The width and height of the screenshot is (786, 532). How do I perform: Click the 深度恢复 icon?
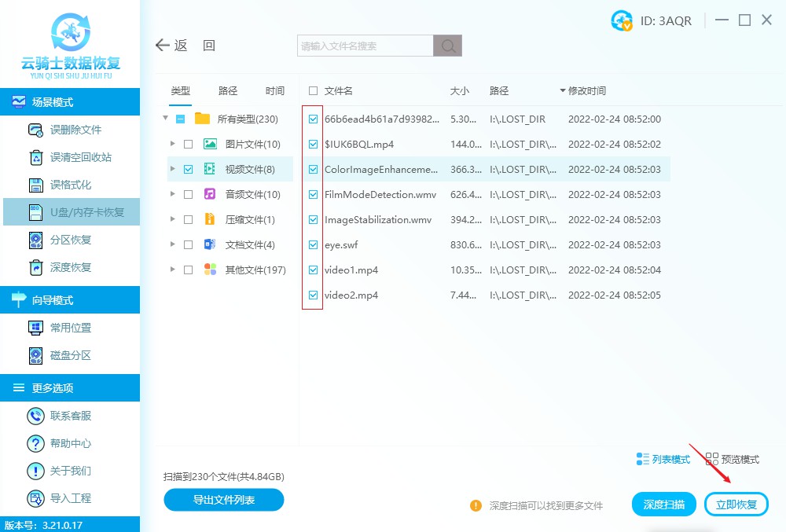[35, 267]
